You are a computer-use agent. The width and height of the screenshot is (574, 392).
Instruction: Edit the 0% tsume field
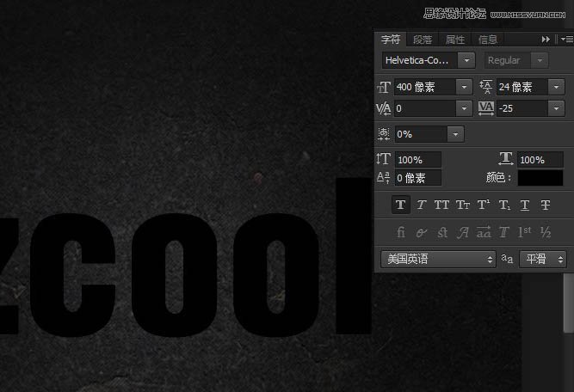421,134
